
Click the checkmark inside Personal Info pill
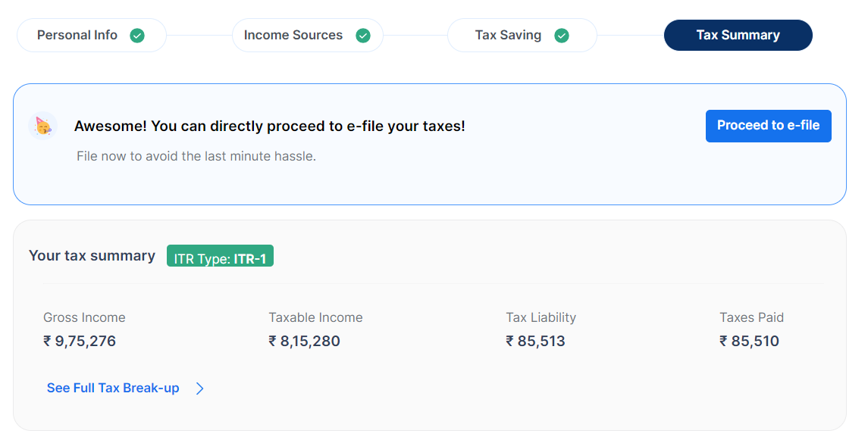click(x=137, y=35)
